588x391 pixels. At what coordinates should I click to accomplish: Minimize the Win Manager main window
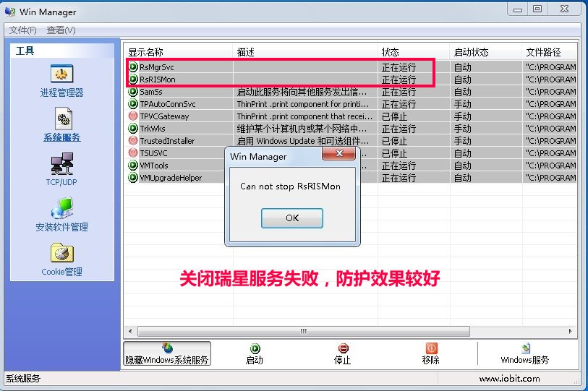click(518, 9)
